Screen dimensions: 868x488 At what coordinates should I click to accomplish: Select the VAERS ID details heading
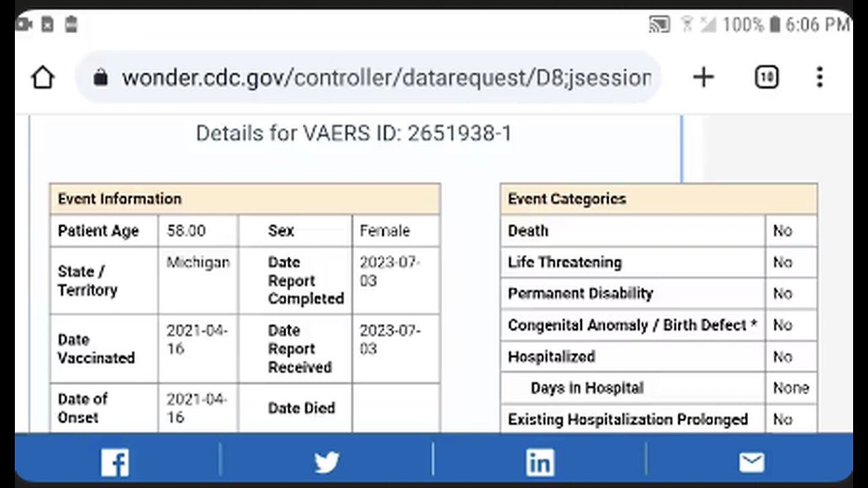click(353, 134)
